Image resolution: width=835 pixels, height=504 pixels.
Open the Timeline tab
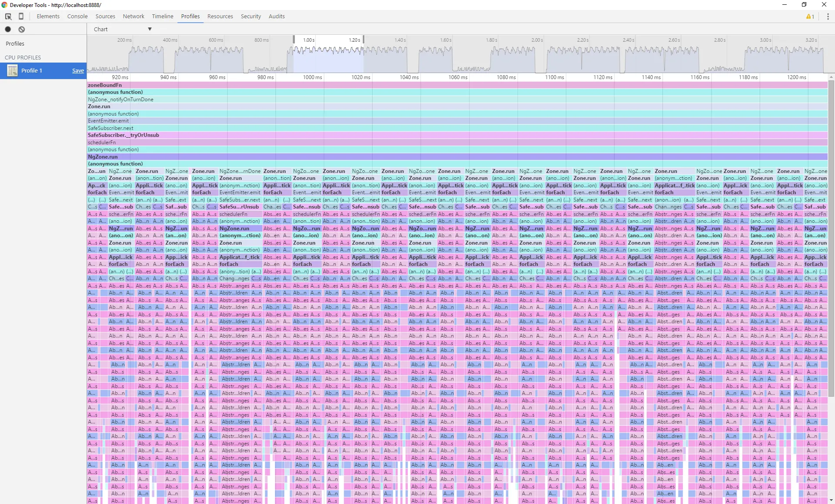162,17
